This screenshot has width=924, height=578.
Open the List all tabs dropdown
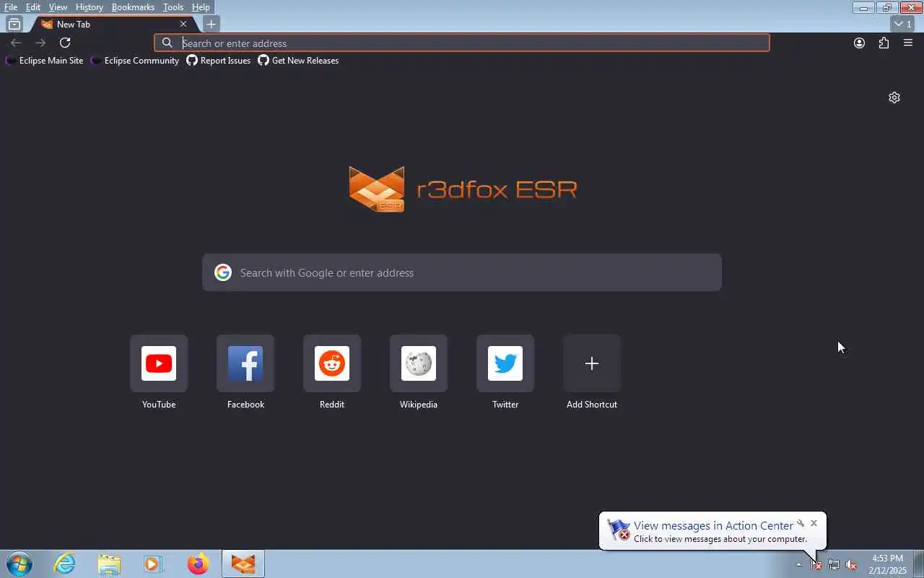coord(903,24)
